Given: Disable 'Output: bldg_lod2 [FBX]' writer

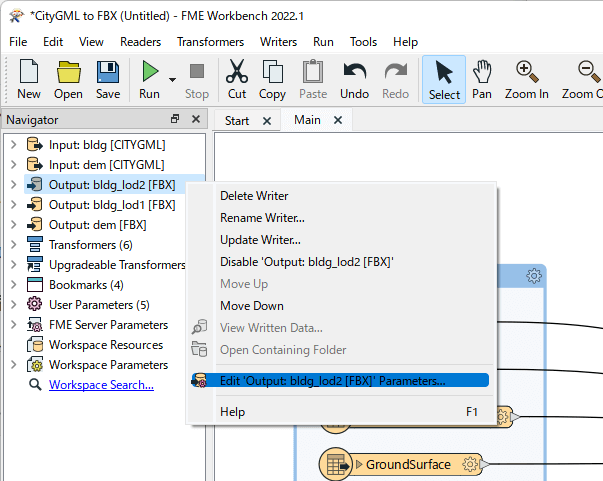Looking at the screenshot, I should click(306, 262).
